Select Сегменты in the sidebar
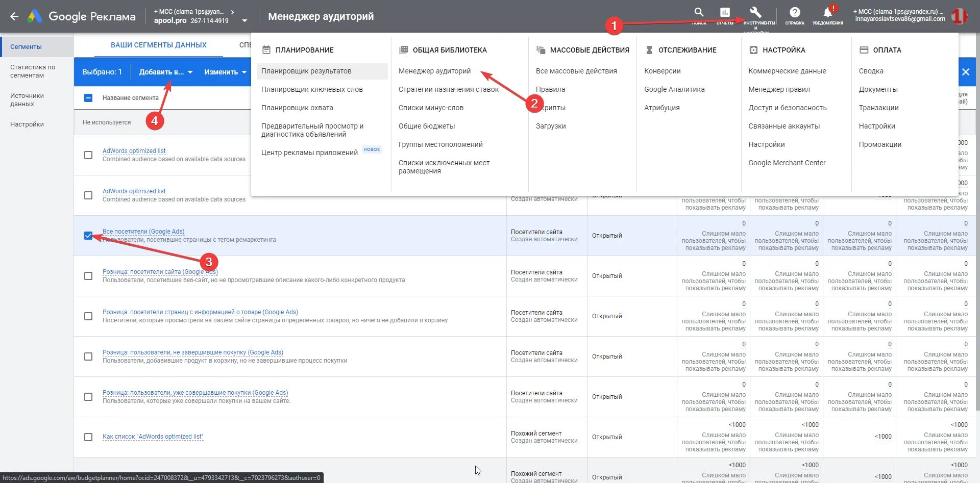980x483 pixels. coord(37,46)
